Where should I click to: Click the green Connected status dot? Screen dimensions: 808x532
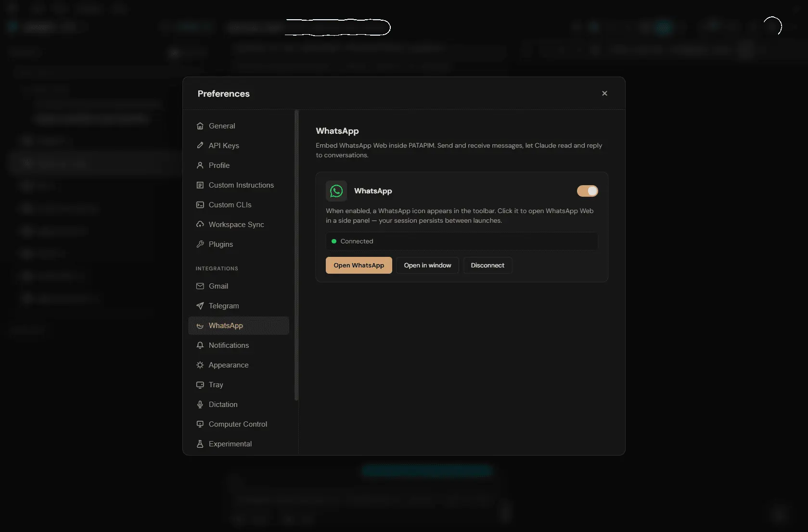point(334,241)
